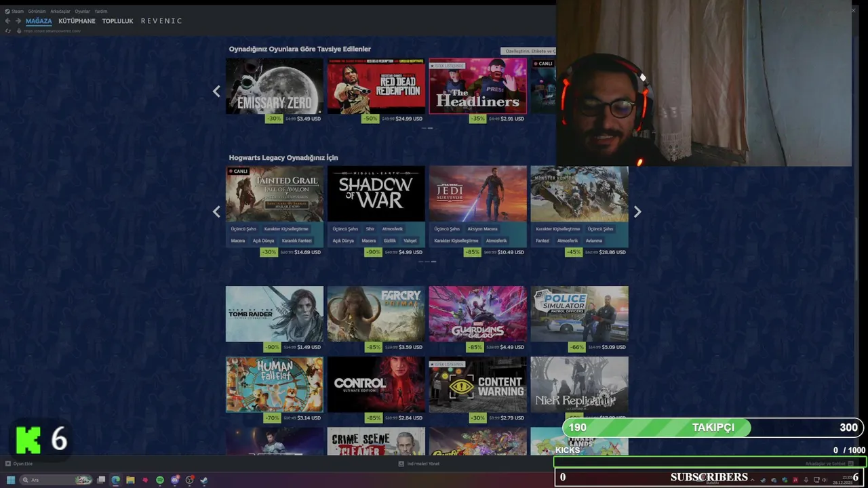Open the Human Fall Flat game card
868x488 pixels.
(x=274, y=384)
